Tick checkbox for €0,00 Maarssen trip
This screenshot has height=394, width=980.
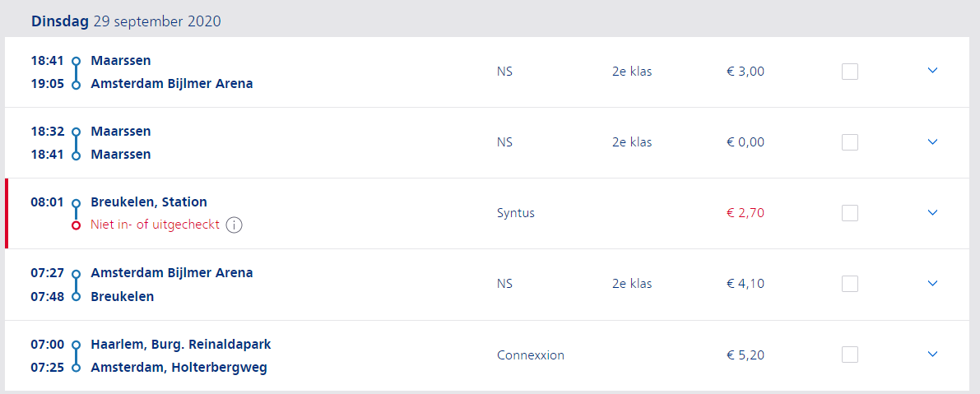[x=850, y=142]
